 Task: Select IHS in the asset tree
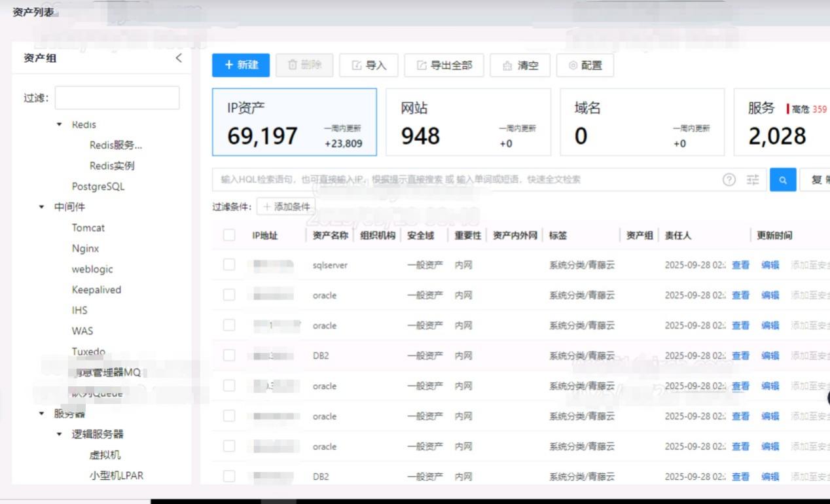[x=79, y=310]
